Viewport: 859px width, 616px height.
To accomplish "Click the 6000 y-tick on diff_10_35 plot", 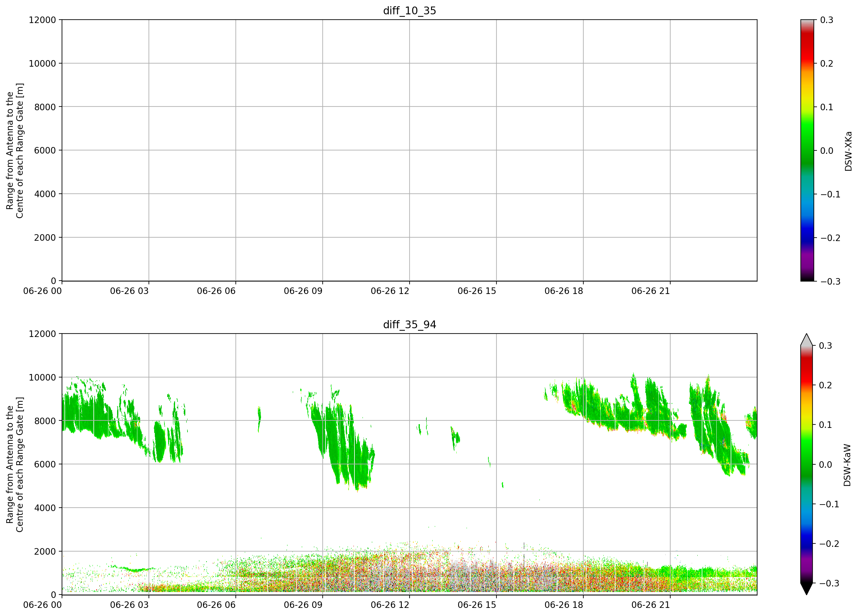I will click(45, 150).
